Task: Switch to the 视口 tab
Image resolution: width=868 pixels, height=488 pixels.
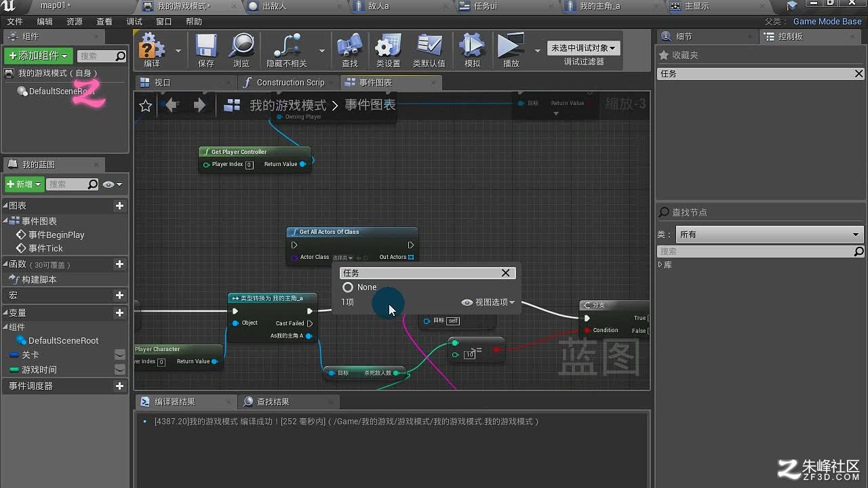Action: pos(186,83)
